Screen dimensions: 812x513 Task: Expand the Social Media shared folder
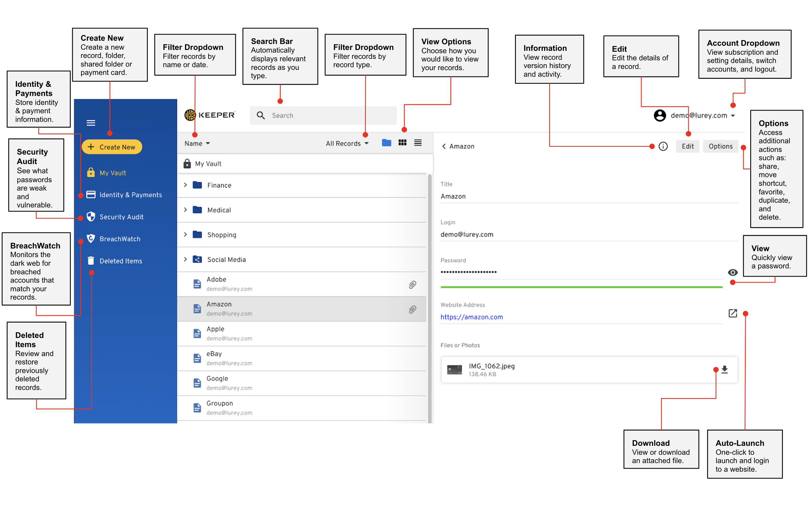click(185, 259)
